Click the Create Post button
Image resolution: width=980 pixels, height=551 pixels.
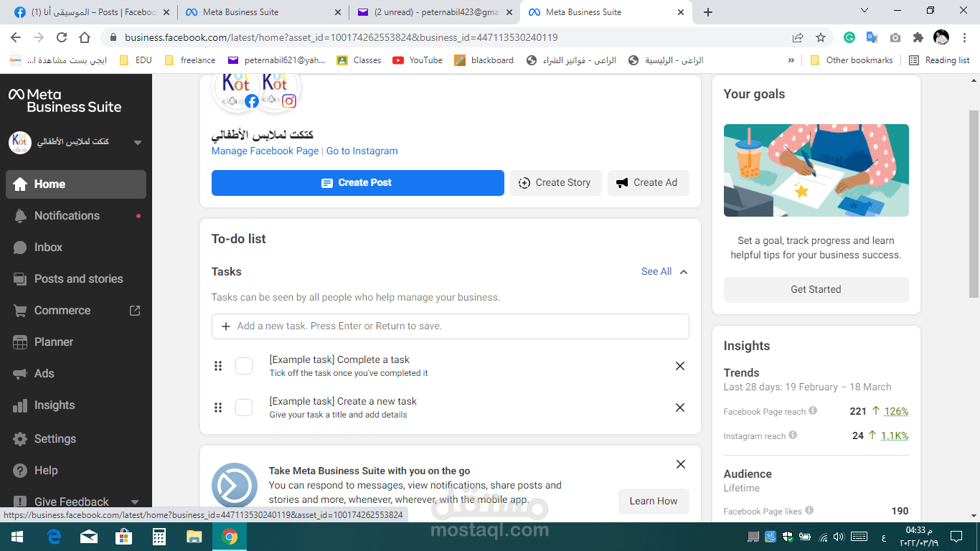pyautogui.click(x=358, y=183)
